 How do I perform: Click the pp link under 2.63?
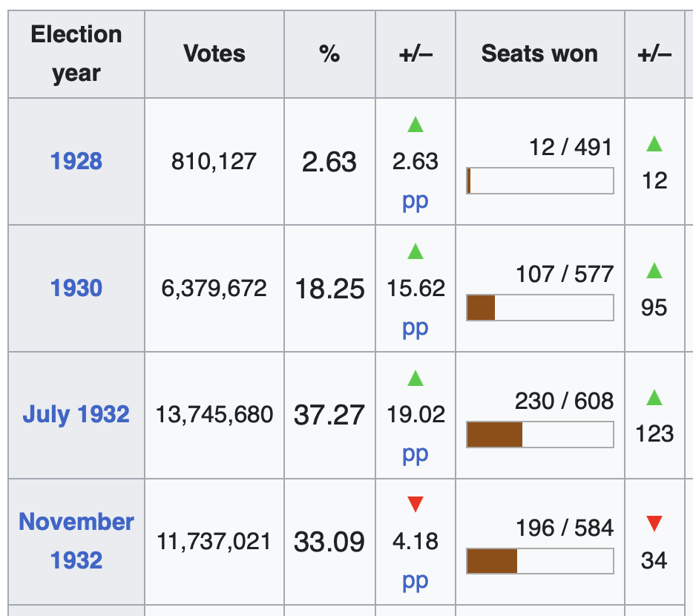(x=416, y=201)
